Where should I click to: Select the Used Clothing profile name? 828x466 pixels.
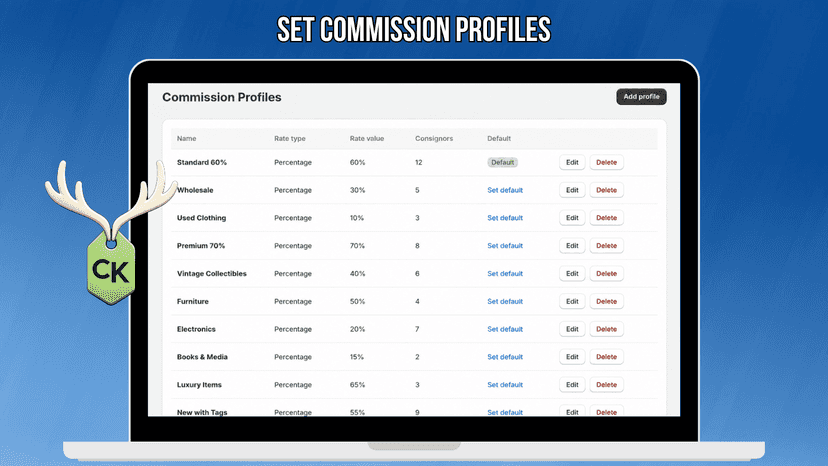[x=201, y=218]
